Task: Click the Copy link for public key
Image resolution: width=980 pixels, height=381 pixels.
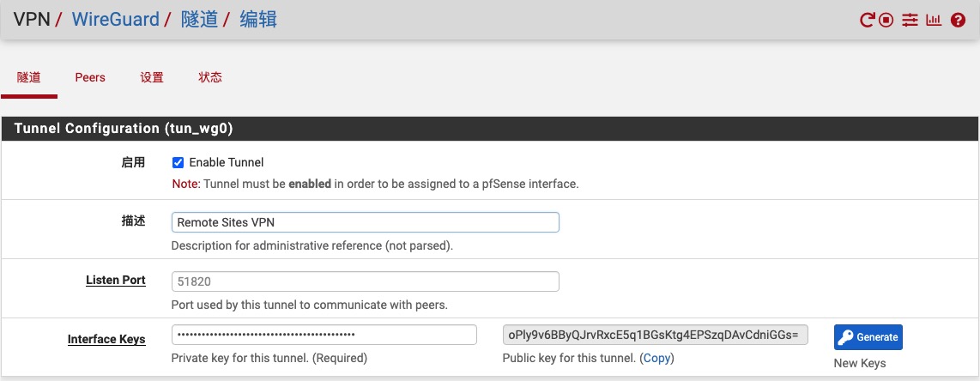Action: (656, 358)
